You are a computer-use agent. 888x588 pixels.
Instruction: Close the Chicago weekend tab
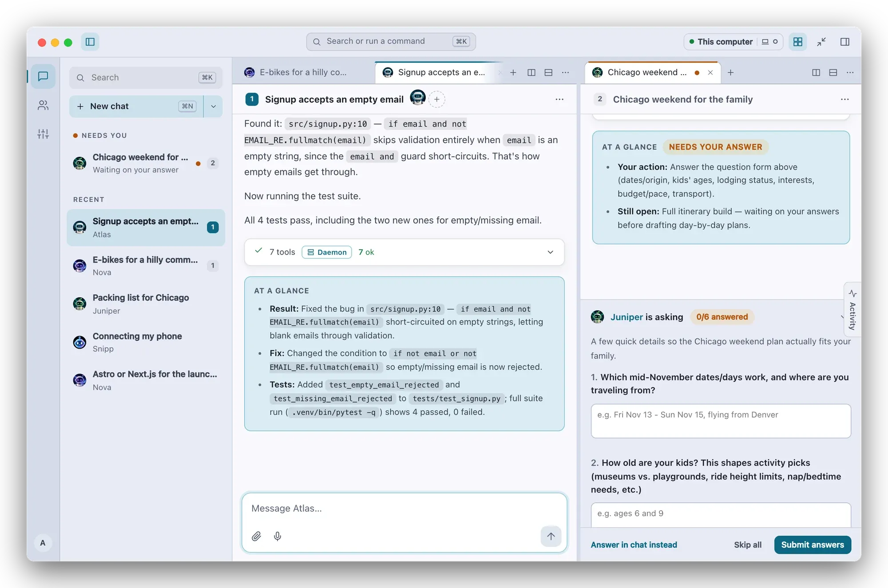pos(710,72)
